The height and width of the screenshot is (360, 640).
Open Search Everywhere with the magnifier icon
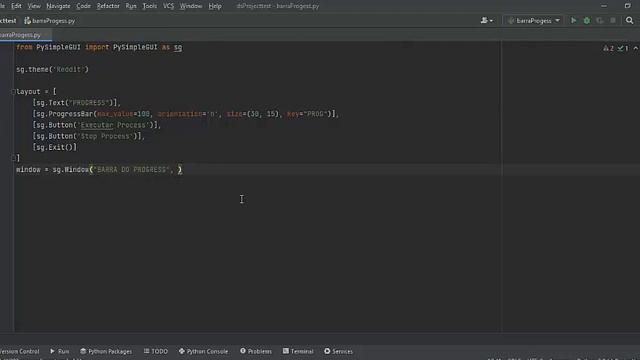point(629,20)
